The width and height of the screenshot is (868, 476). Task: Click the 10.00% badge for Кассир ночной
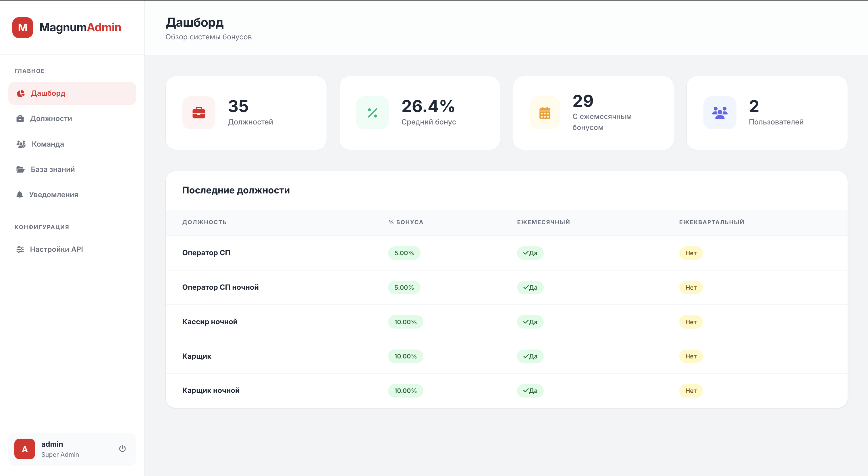(x=405, y=322)
